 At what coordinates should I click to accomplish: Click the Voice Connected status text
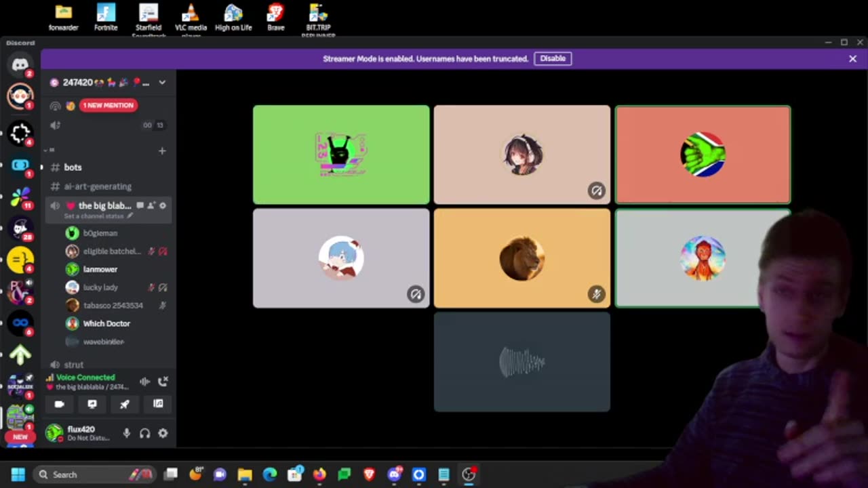pyautogui.click(x=85, y=378)
